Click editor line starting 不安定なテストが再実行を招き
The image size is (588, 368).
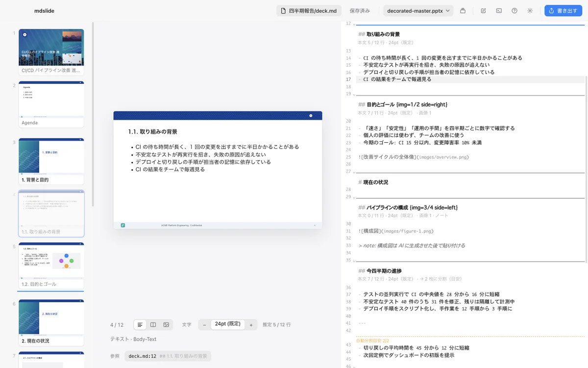[x=470, y=65]
